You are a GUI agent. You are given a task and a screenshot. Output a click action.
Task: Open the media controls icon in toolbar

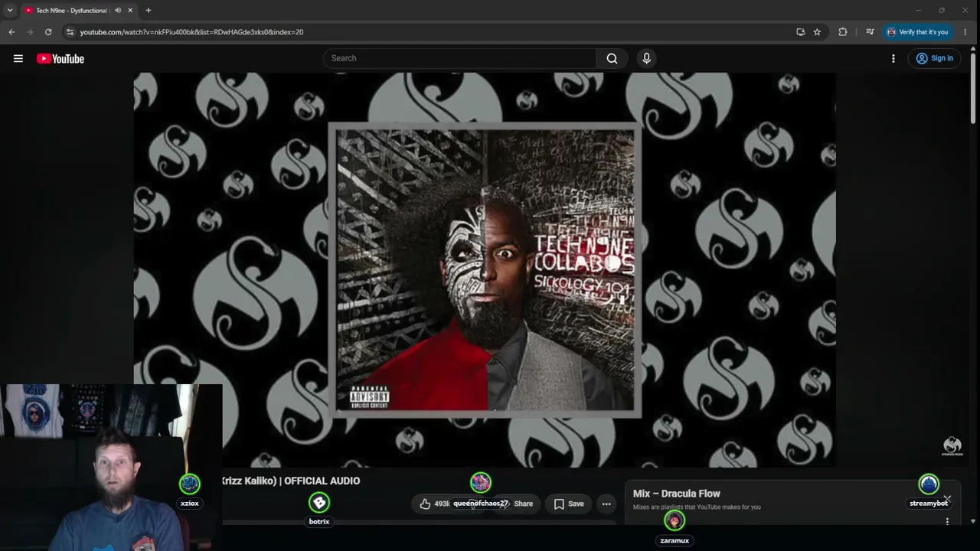(x=870, y=32)
